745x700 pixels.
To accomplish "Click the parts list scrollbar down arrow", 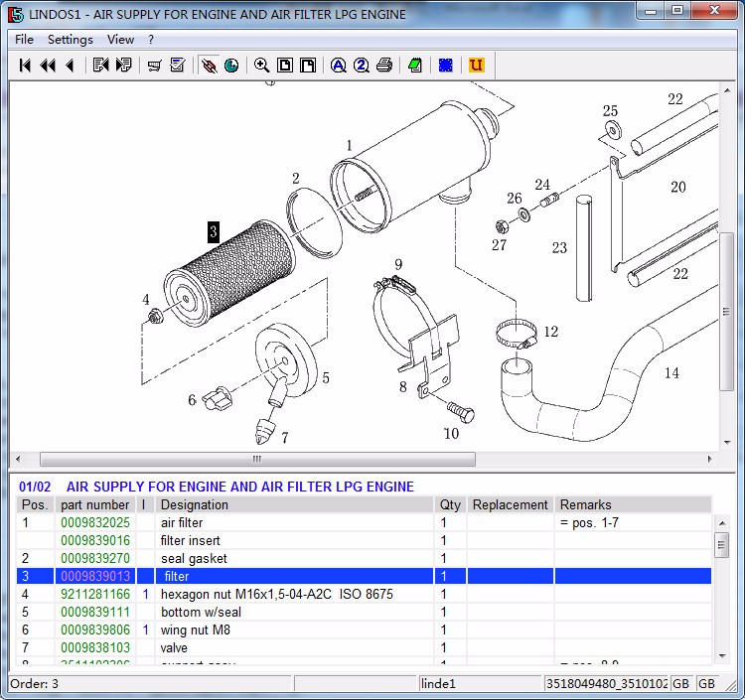I will 722,656.
